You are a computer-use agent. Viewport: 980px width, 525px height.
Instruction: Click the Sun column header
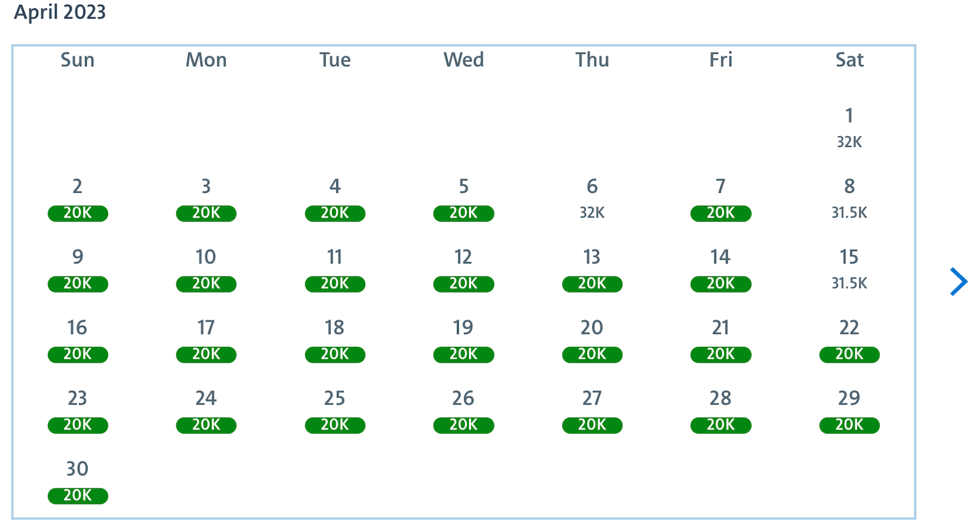click(x=77, y=59)
